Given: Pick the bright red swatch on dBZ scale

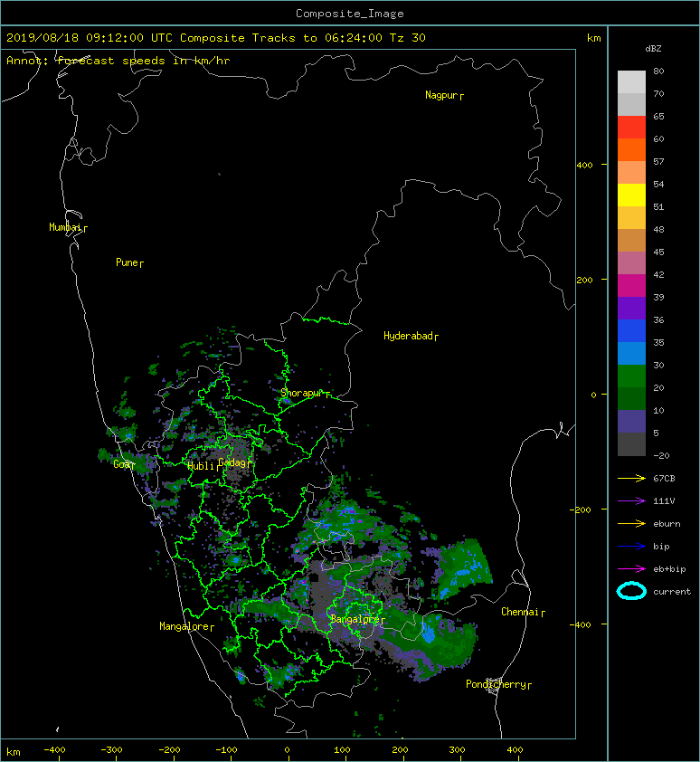Looking at the screenshot, I should coord(631,127).
